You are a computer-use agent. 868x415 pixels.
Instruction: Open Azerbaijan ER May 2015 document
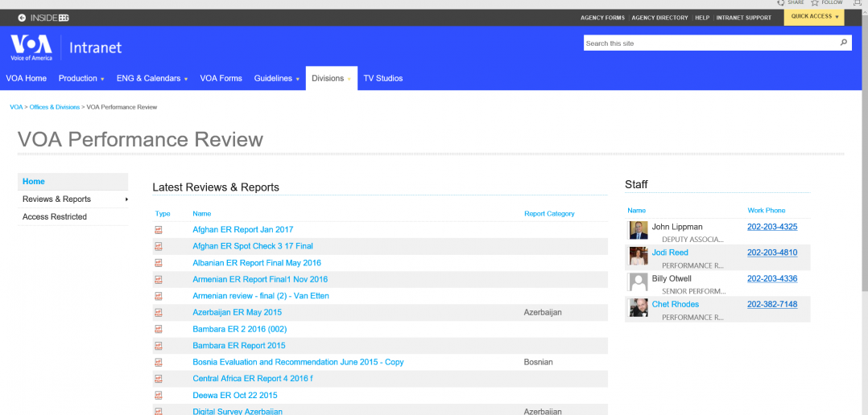point(237,313)
